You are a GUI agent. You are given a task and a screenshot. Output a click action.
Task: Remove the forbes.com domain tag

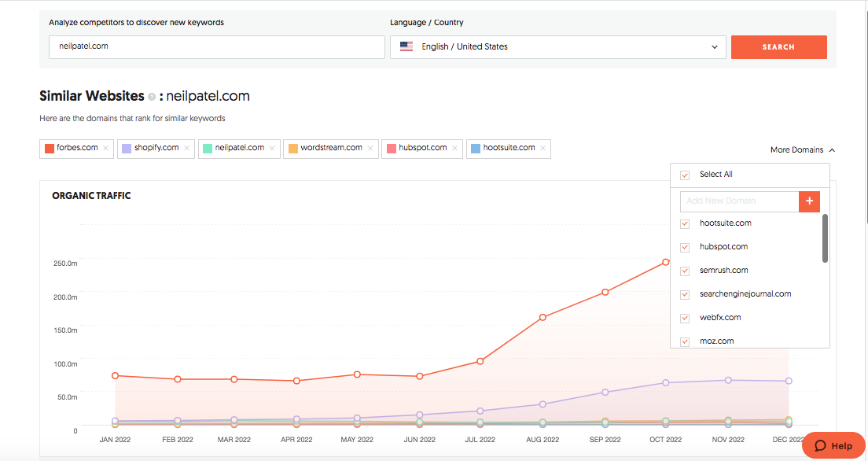(x=106, y=148)
